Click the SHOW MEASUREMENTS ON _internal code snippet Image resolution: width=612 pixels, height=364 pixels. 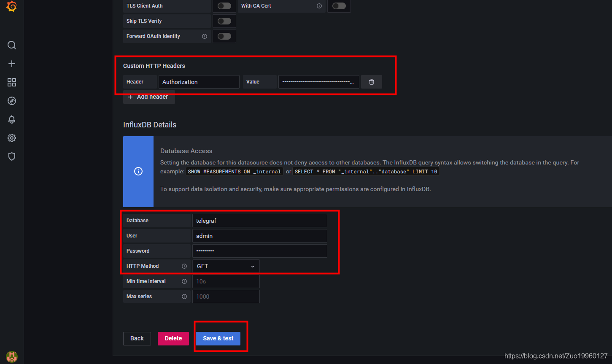tap(235, 172)
